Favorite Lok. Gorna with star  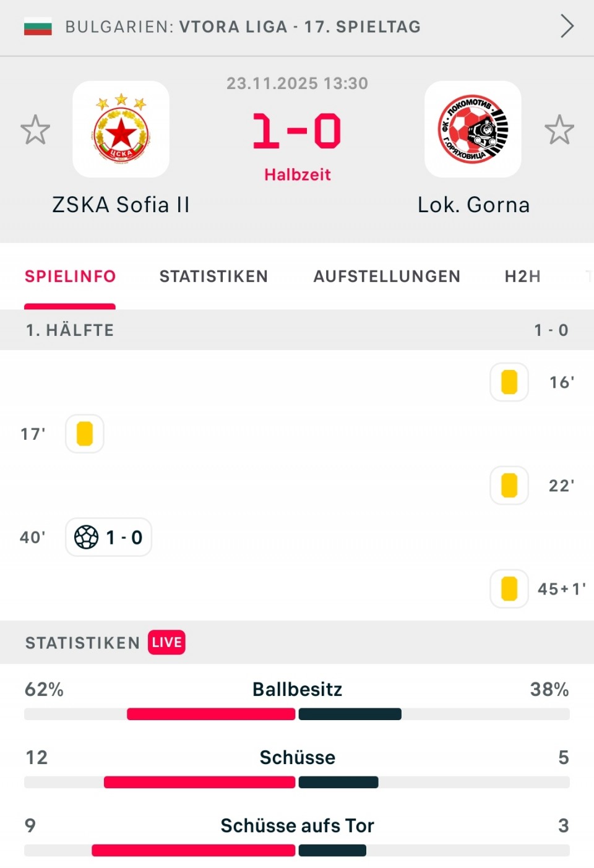pyautogui.click(x=559, y=130)
